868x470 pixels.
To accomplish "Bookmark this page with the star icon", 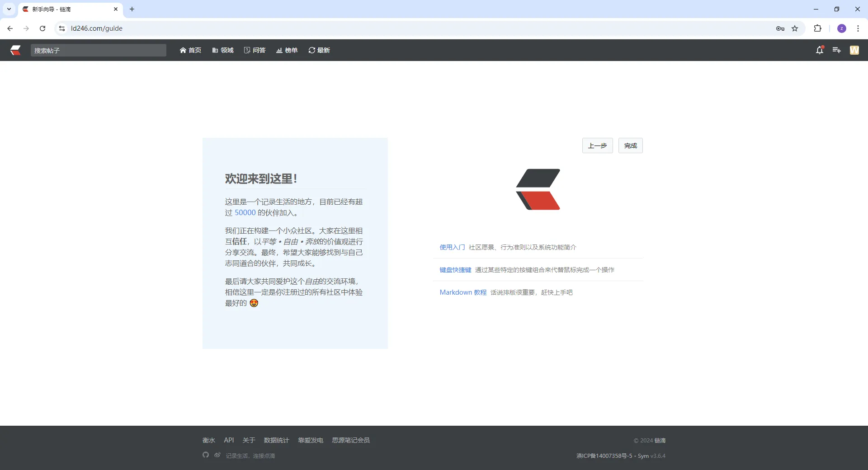I will click(x=795, y=28).
